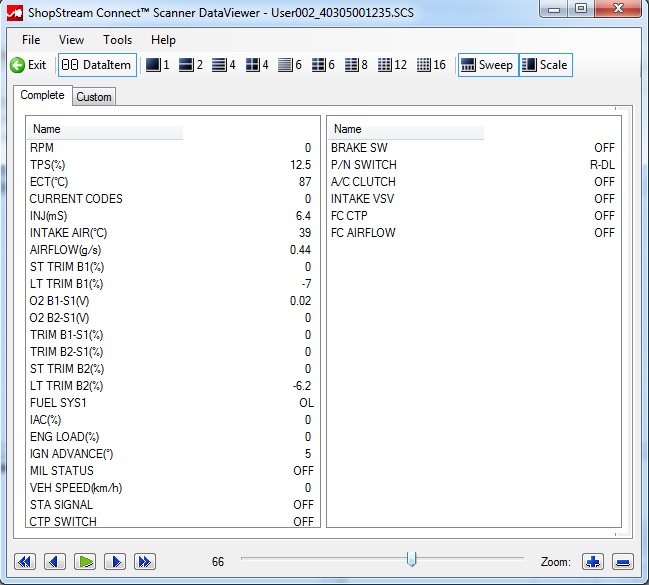Zoom out with the minus button
The height and width of the screenshot is (585, 649).
(623, 562)
